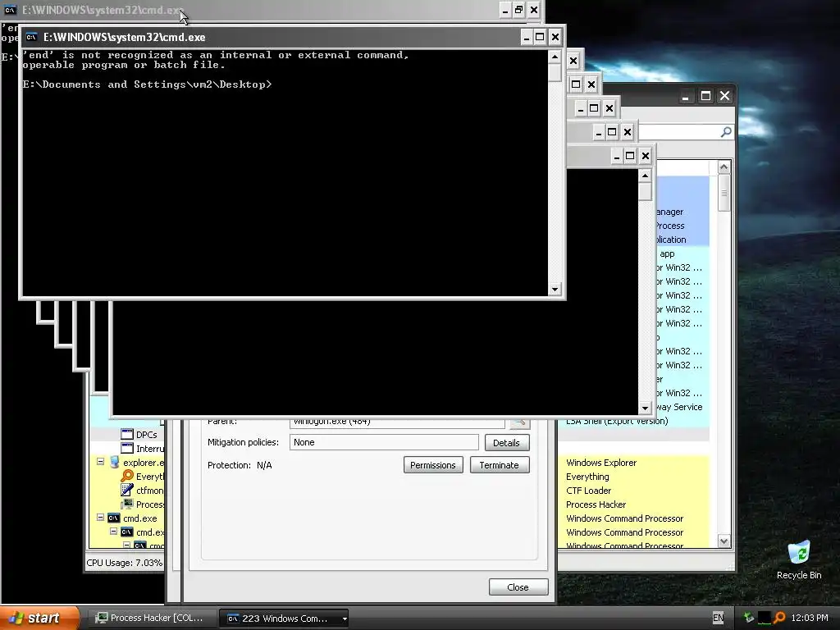Click the Close button in properties dialog

point(518,587)
